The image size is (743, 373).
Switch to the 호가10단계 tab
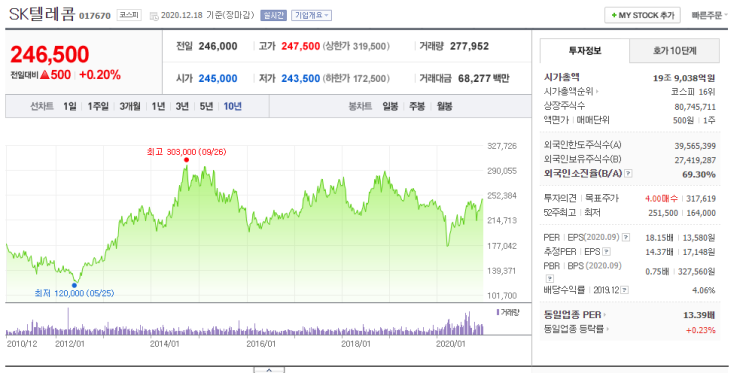pyautogui.click(x=675, y=51)
